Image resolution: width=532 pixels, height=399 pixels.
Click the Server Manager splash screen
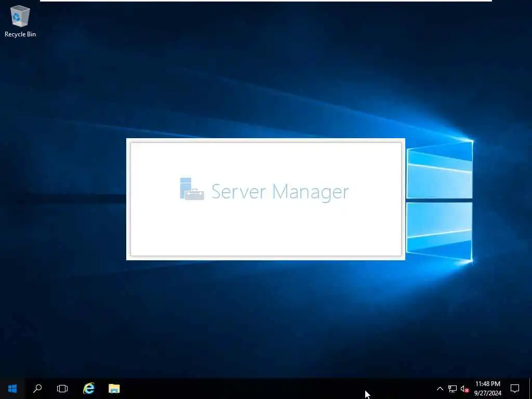click(265, 199)
